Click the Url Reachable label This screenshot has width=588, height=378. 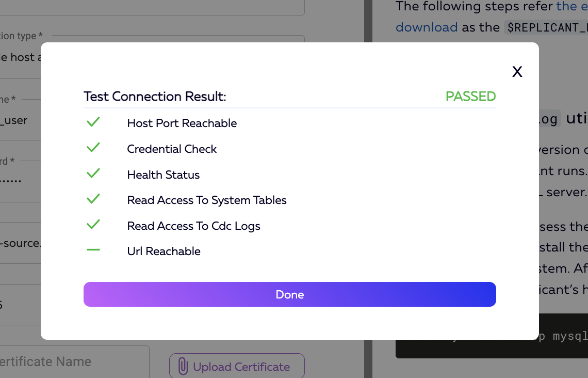click(164, 251)
